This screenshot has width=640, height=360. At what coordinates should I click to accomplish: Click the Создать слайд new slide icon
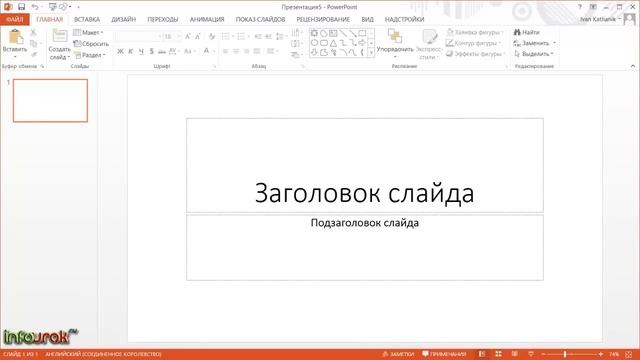[x=60, y=36]
